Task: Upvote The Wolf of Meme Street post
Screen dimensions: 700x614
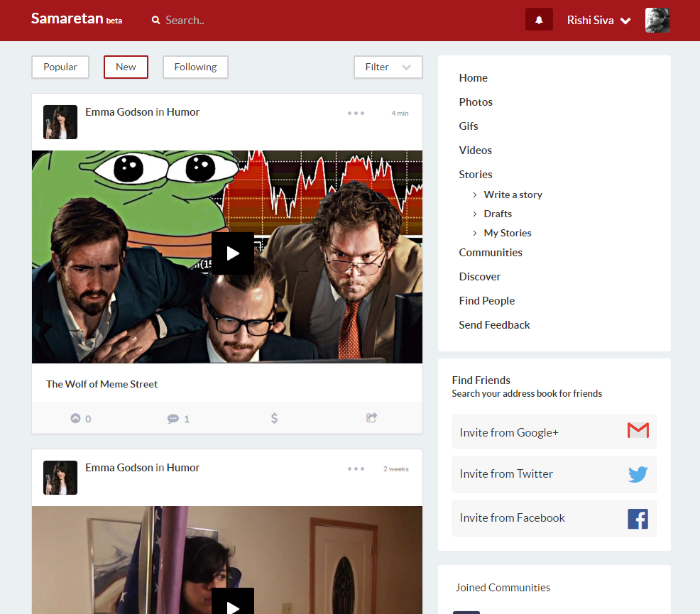Action: [x=80, y=419]
